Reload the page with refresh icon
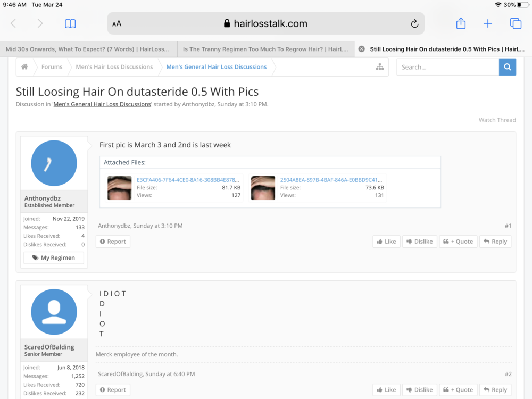532x399 pixels. click(414, 23)
